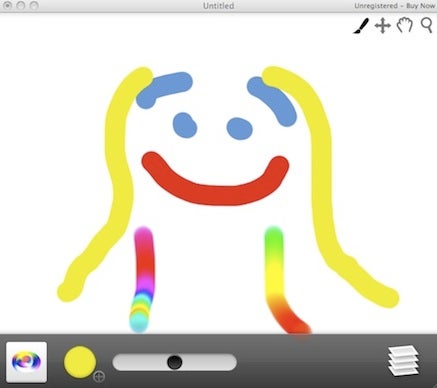This screenshot has width=437, height=388.
Task: Select the paintbrush tool
Action: (x=361, y=26)
